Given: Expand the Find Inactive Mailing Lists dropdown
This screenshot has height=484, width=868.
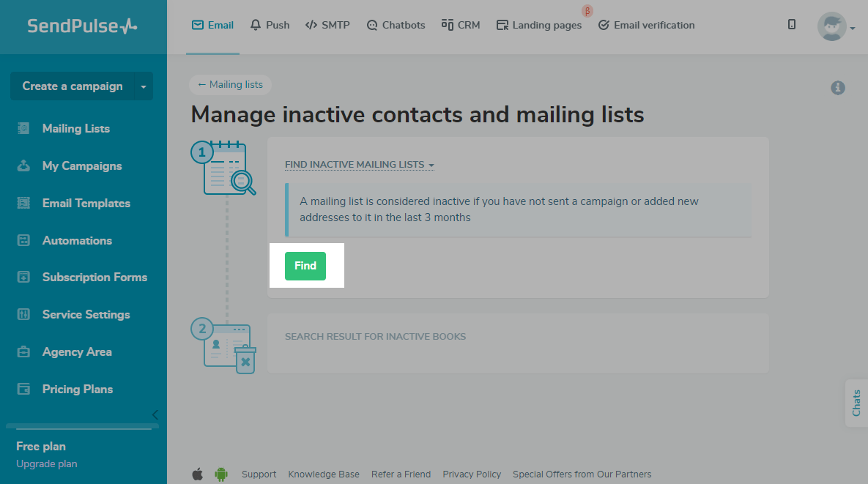Looking at the screenshot, I should 360,165.
